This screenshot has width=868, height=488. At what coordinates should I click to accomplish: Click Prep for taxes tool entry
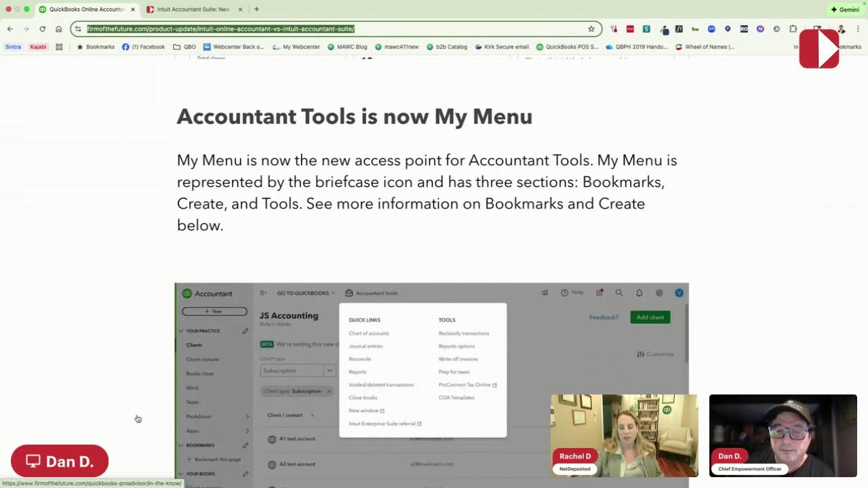tap(454, 372)
